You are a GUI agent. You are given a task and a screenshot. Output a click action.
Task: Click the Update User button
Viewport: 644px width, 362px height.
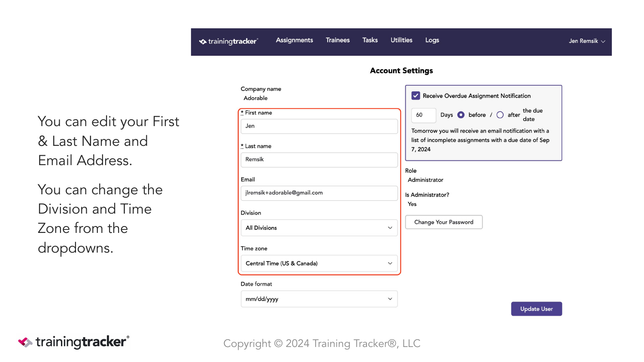click(x=536, y=309)
